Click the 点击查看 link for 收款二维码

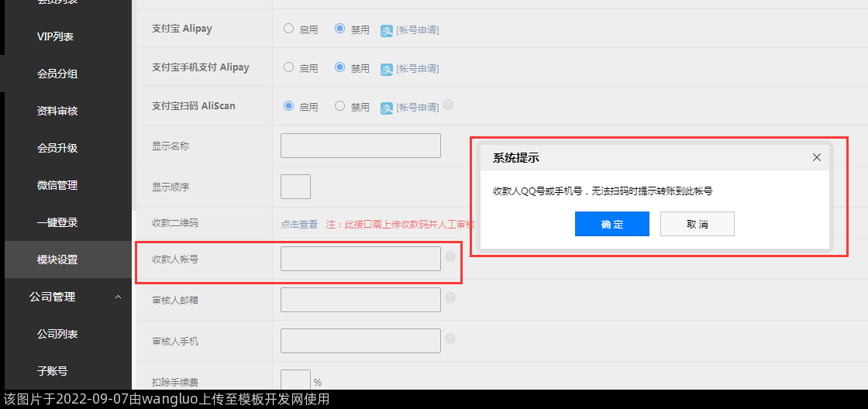tap(299, 225)
